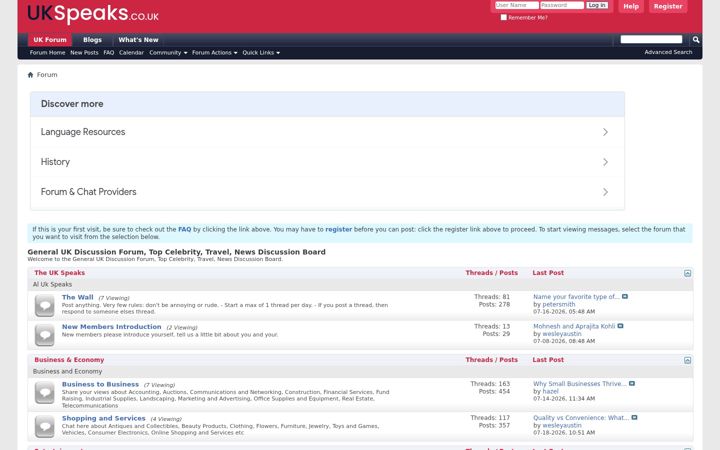
Task: Open the What's New tab
Action: coord(138,40)
